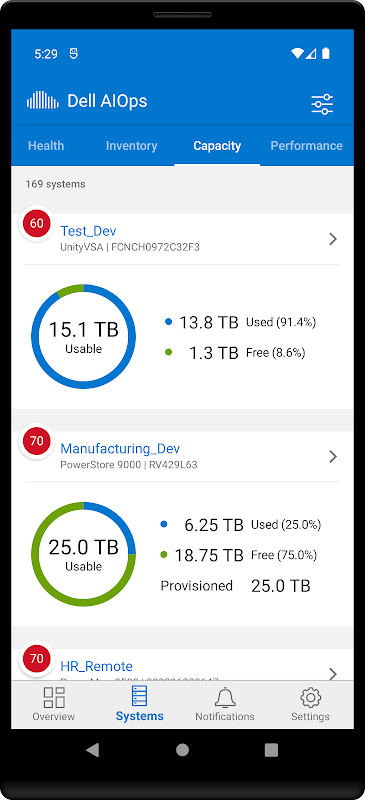Image resolution: width=365 pixels, height=800 pixels.
Task: Tap the 15.1 TB usable capacity ring
Action: (84, 336)
